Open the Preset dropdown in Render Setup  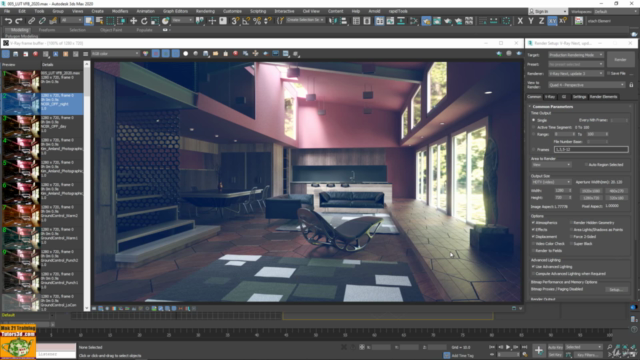(576, 64)
